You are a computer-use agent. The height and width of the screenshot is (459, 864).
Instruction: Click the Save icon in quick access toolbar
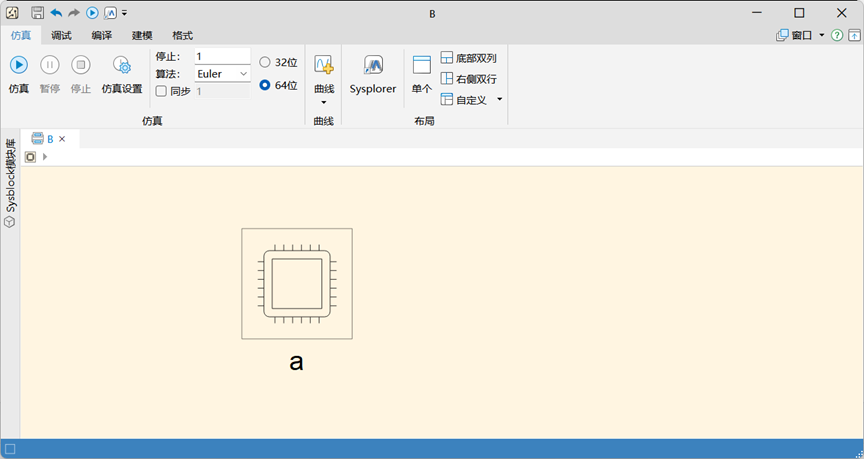pyautogui.click(x=37, y=13)
